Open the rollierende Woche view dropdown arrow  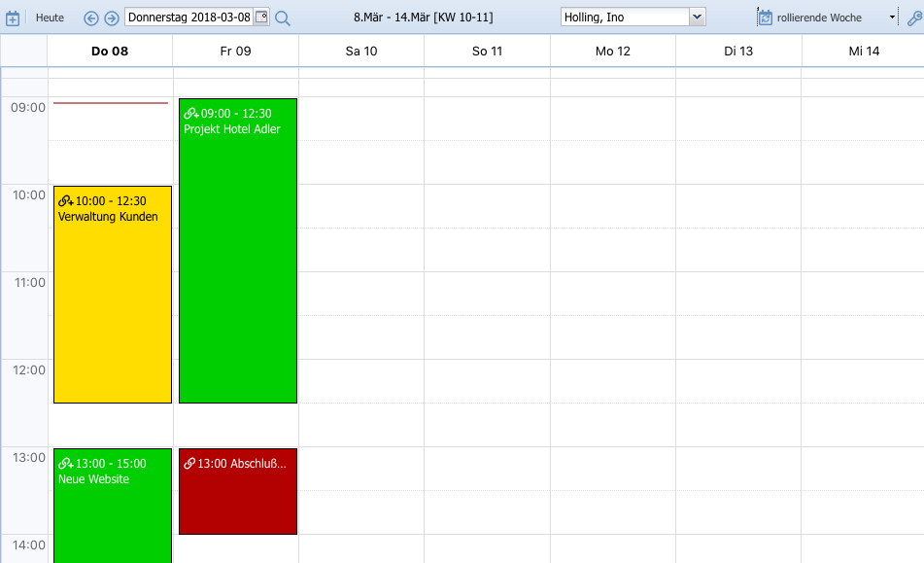coord(892,18)
